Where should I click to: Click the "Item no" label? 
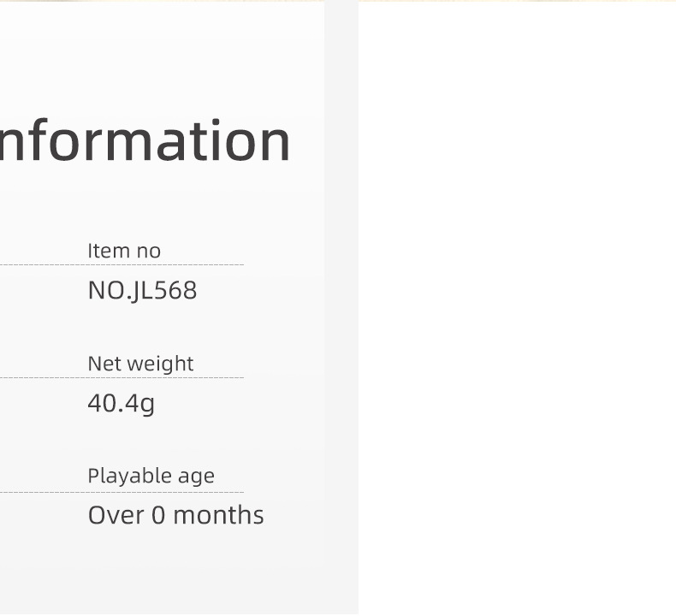pos(124,251)
